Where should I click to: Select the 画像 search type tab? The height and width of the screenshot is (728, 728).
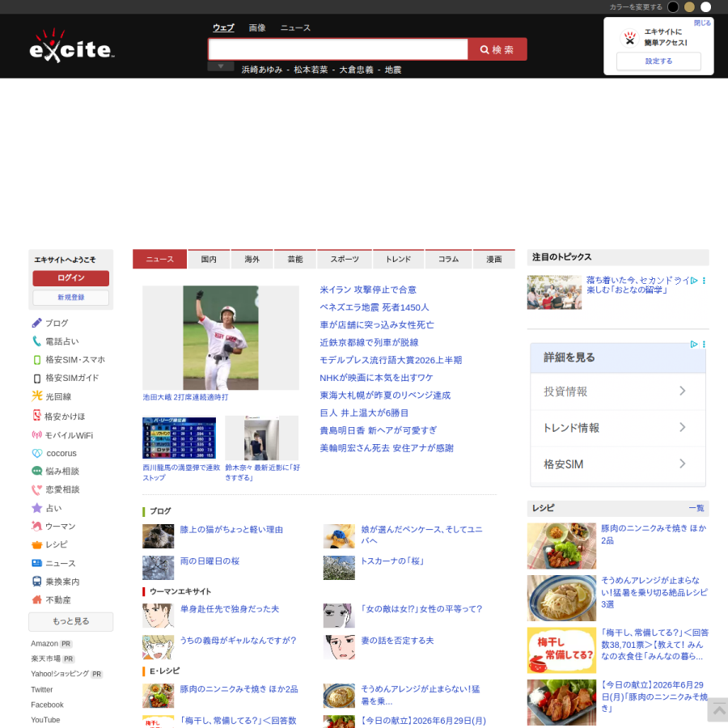(256, 28)
